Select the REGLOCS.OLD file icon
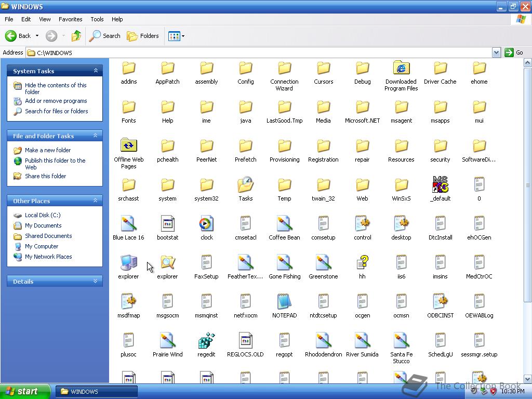 coord(245,341)
